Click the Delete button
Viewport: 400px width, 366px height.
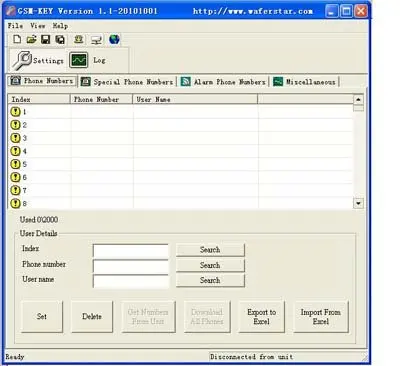point(92,316)
